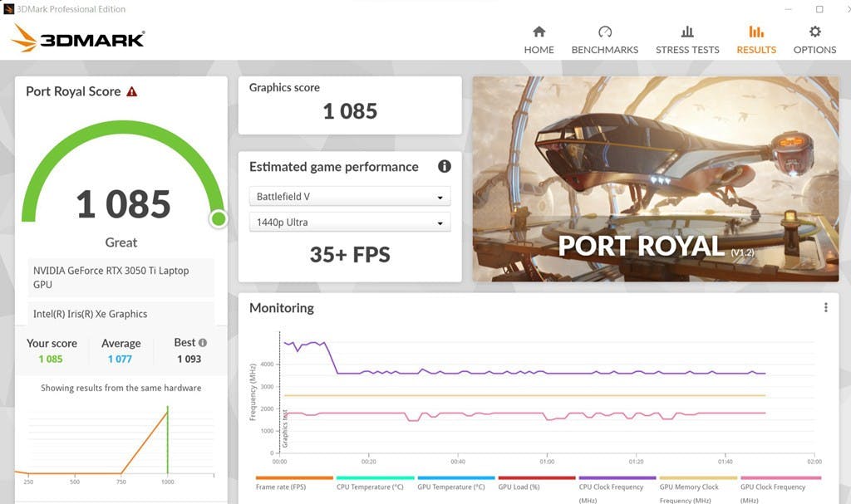Toggle the GPU Load (%) legend series

coord(519,487)
